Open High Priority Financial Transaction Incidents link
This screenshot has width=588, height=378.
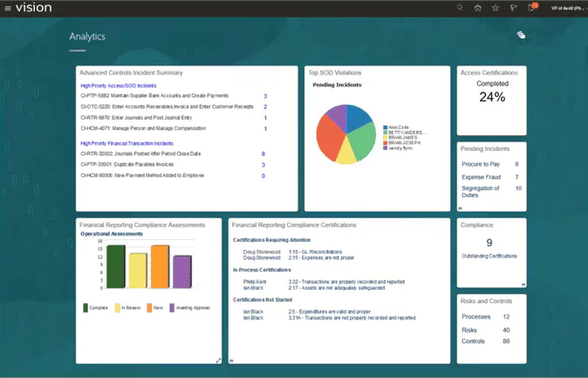[x=126, y=143]
